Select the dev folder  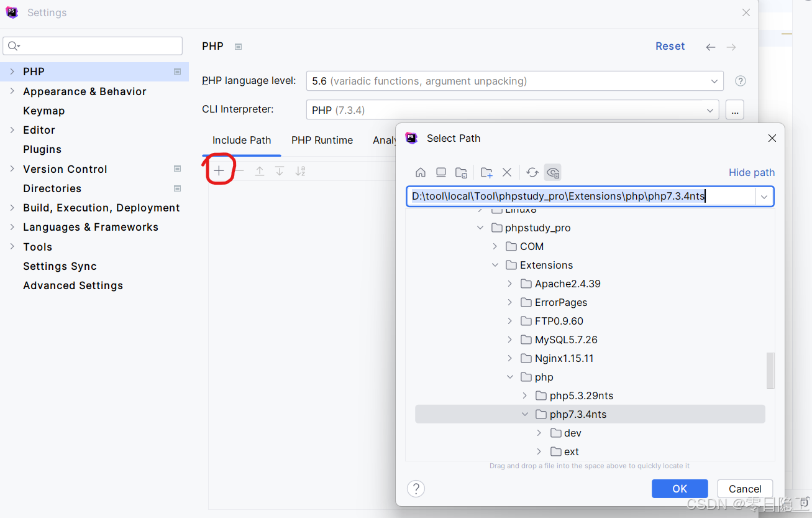click(x=573, y=433)
